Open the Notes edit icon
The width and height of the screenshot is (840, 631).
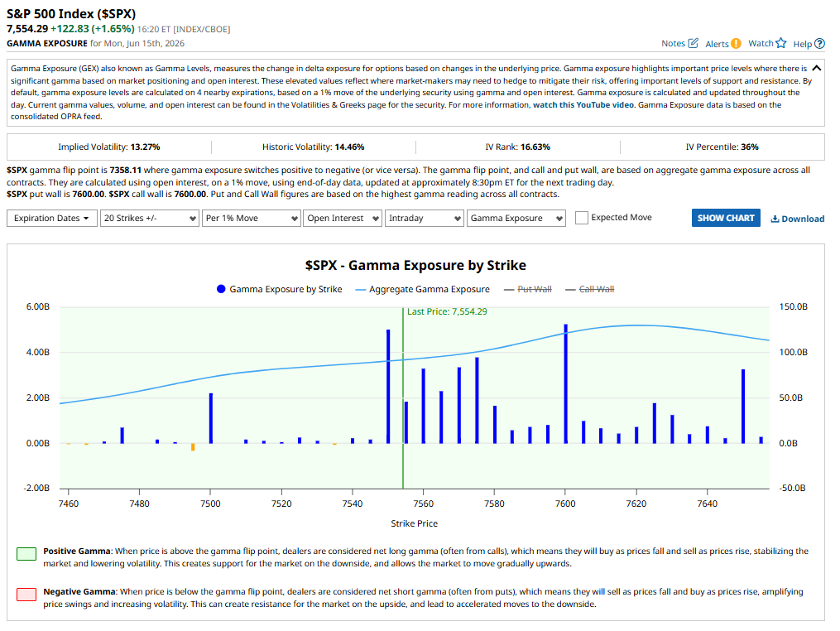tap(694, 43)
